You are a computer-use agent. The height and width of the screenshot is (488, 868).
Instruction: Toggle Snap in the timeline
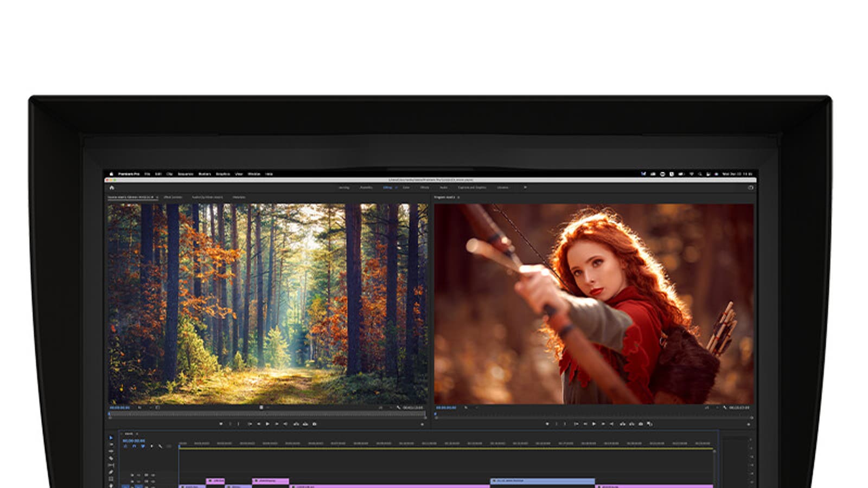pos(134,446)
